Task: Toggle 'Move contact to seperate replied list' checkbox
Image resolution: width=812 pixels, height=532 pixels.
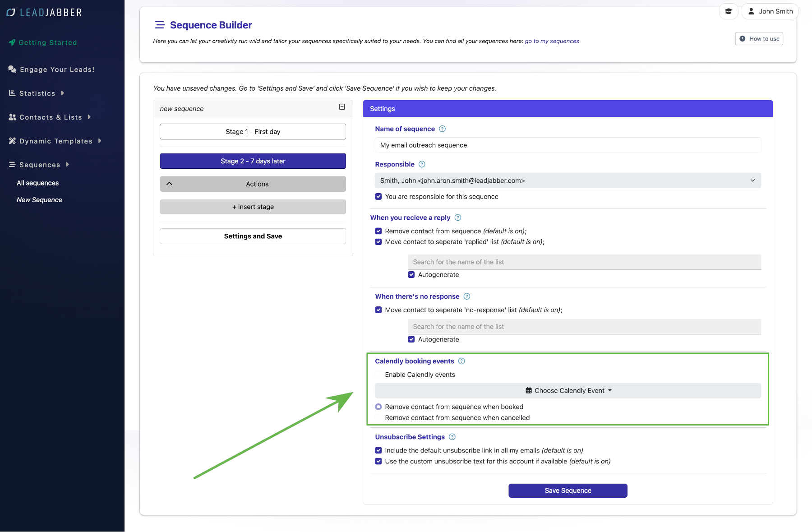Action: (378, 242)
